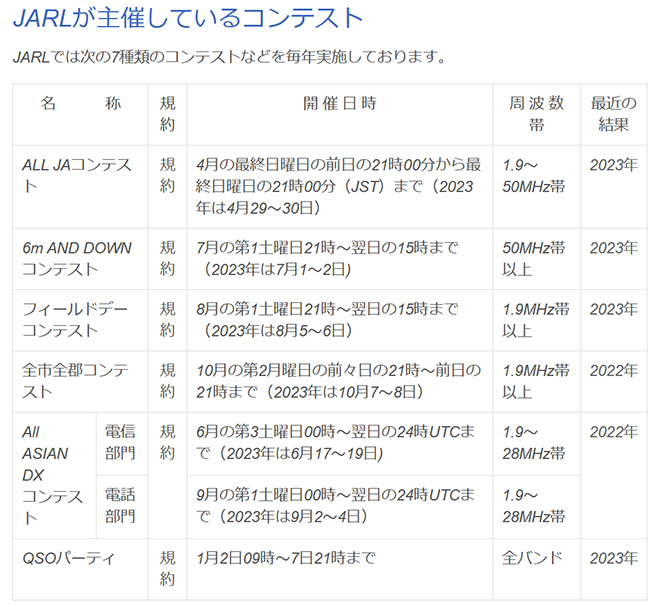660x607 pixels.
Task: Click the 周波数帯 column header
Action: (536, 114)
